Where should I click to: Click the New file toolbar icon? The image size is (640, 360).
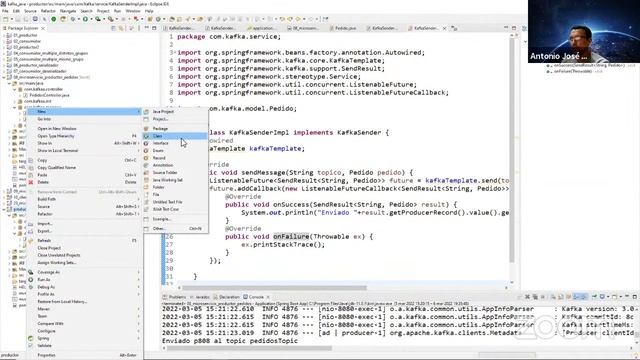point(6,19)
